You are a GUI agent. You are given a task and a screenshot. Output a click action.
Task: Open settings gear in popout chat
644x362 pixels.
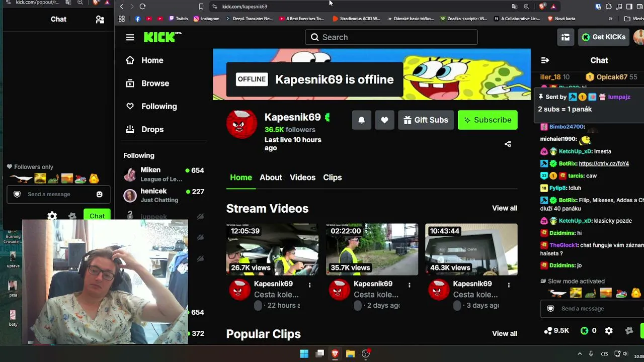(x=52, y=216)
